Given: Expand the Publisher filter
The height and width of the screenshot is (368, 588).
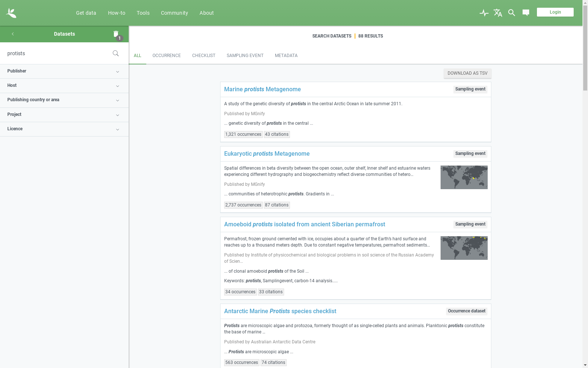Looking at the screenshot, I should [64, 71].
